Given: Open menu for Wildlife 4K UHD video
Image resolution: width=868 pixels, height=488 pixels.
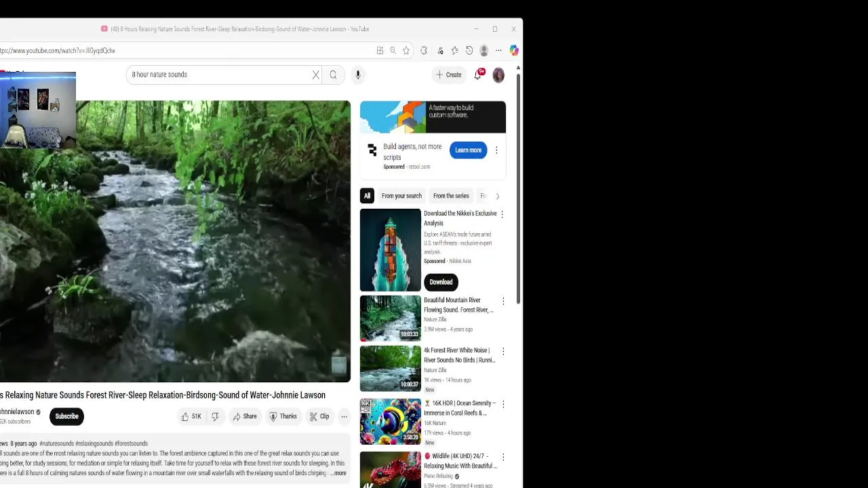Looking at the screenshot, I should 503,457.
